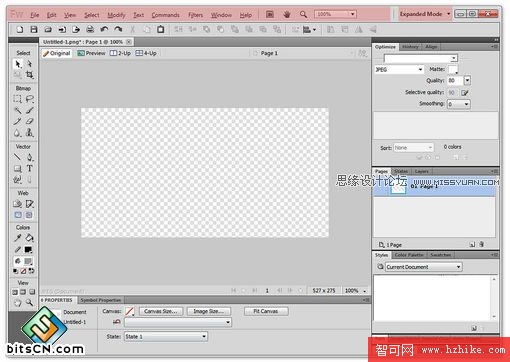The image size is (510, 362).
Task: Open the Filters menu
Action: 195,15
